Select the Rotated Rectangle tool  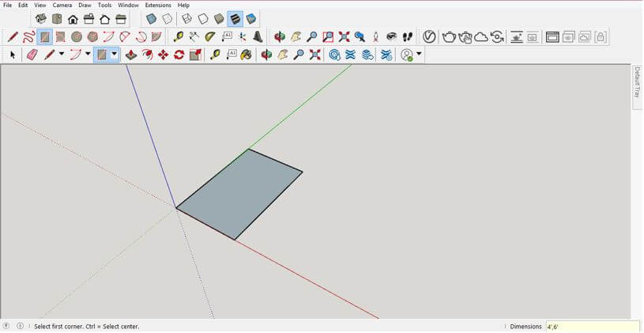60,37
